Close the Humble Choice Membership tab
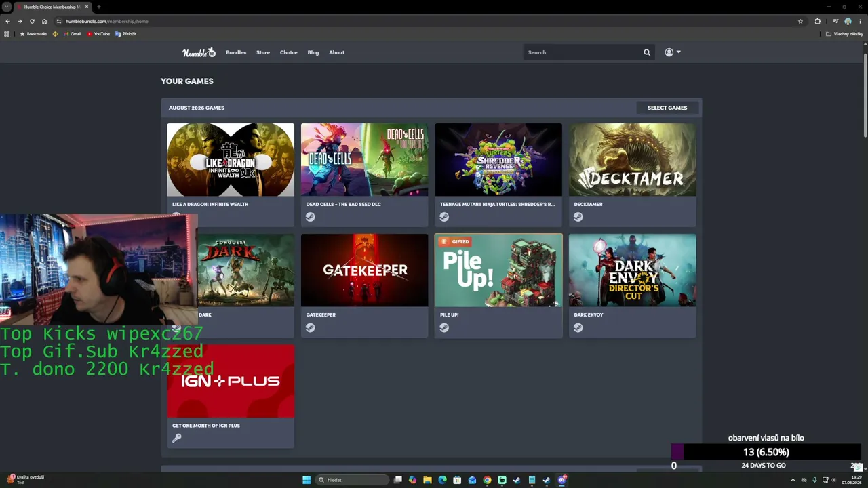The image size is (868, 488). pyautogui.click(x=87, y=7)
